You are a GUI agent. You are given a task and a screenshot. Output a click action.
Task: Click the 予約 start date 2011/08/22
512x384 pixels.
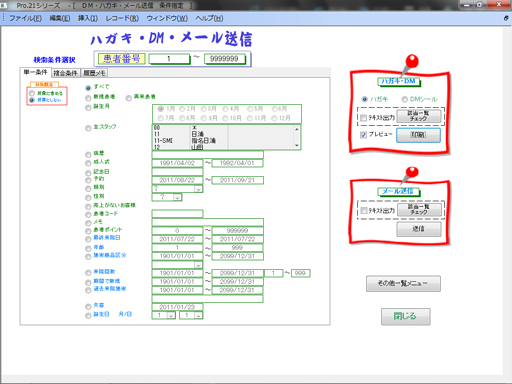coord(177,180)
